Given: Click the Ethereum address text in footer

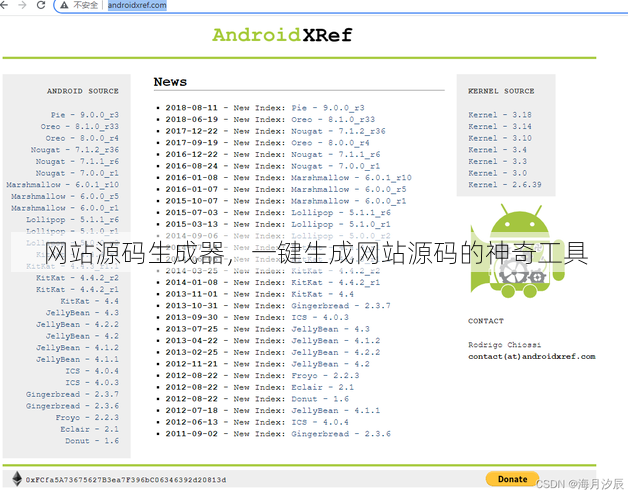Looking at the screenshot, I should [126, 480].
